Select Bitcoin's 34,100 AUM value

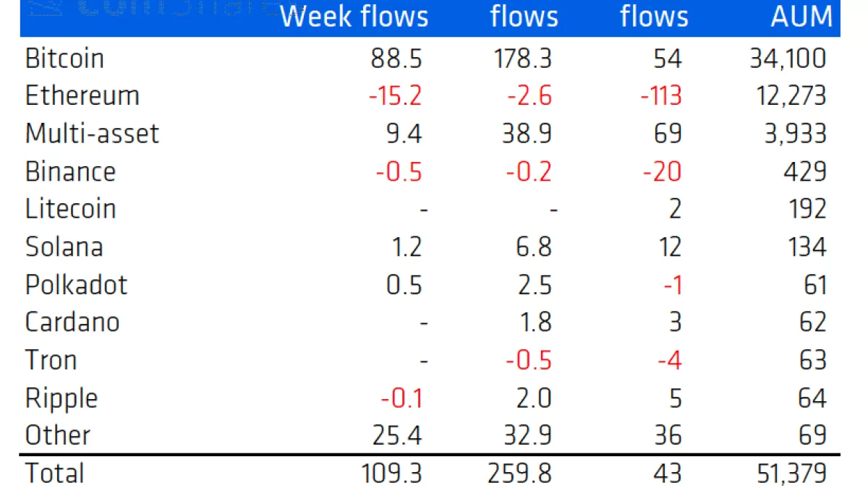click(x=788, y=59)
